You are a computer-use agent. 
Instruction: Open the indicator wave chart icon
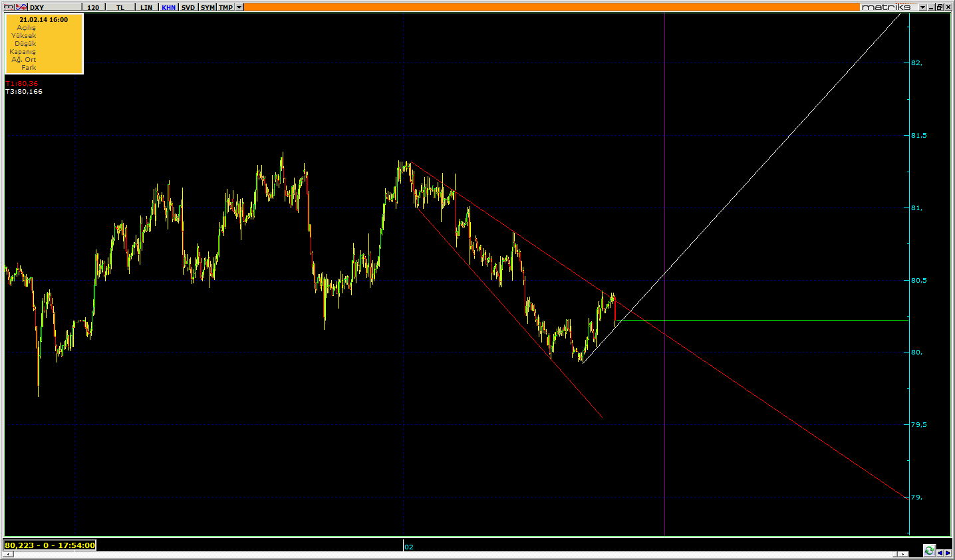point(21,7)
